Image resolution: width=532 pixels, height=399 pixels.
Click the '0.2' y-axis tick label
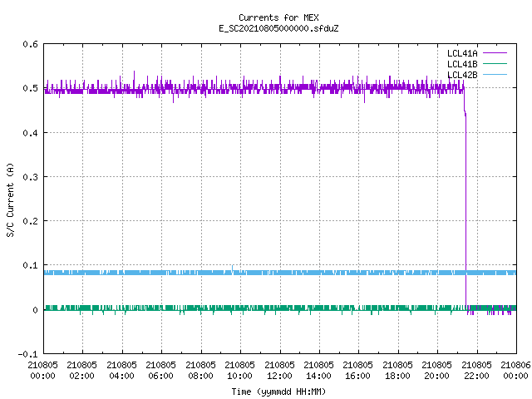(30, 221)
